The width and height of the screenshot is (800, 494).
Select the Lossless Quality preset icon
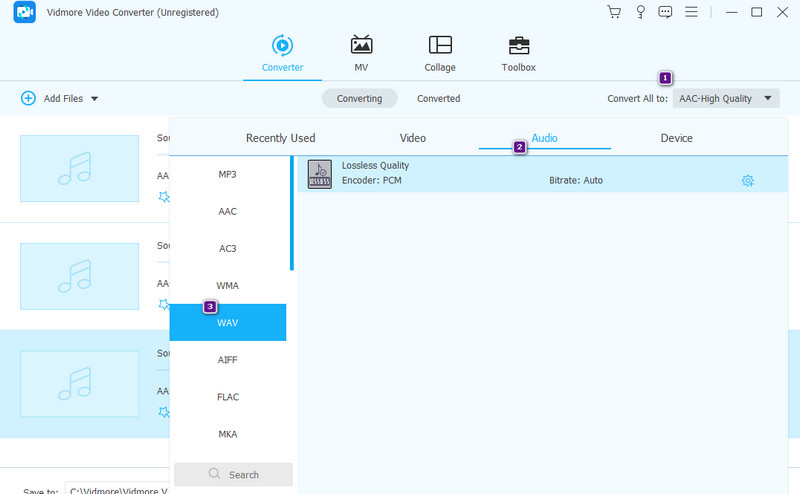319,174
